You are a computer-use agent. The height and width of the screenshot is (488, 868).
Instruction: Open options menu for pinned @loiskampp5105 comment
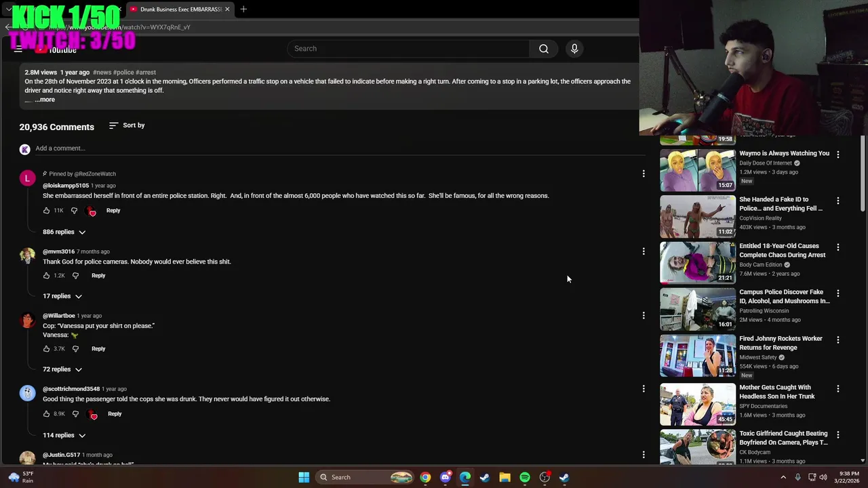tap(644, 174)
